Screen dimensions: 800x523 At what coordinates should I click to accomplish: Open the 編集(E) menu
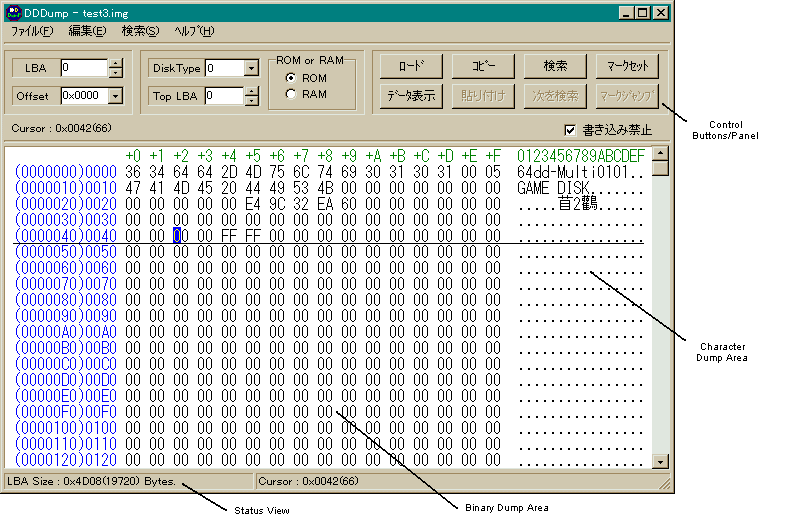click(87, 31)
